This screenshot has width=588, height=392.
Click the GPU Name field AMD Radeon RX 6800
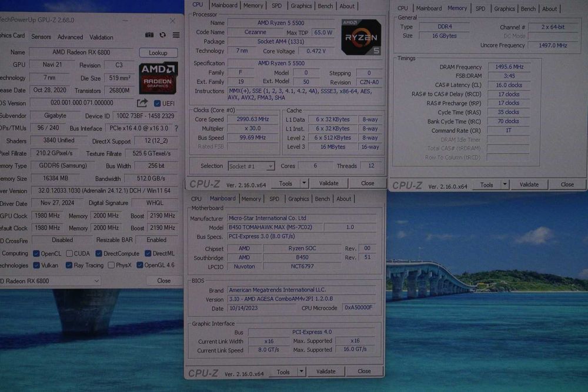click(81, 52)
